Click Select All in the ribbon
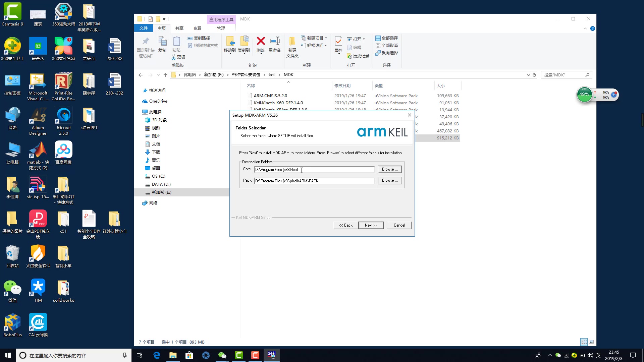This screenshot has height=362, width=644. 386,38
